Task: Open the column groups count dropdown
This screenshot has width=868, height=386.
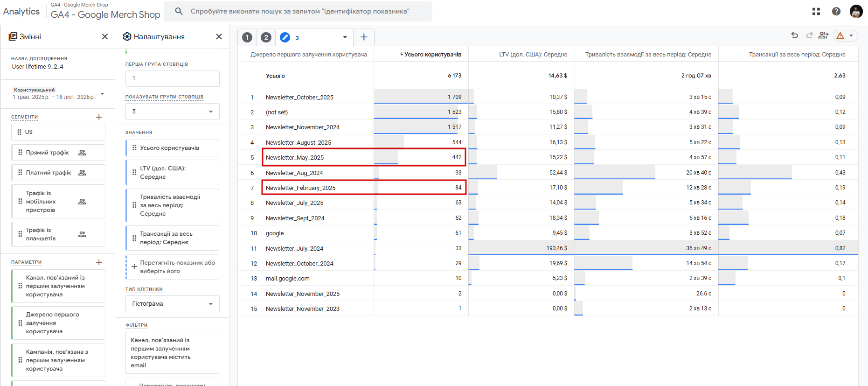Action: click(x=172, y=112)
